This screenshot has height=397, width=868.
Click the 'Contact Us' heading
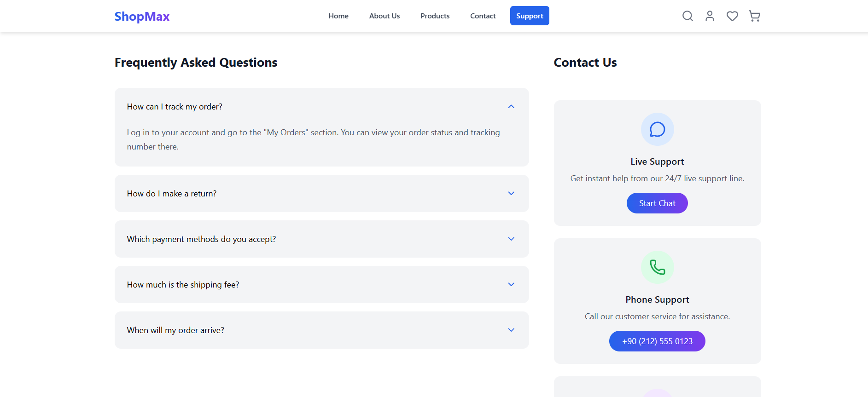(x=585, y=63)
